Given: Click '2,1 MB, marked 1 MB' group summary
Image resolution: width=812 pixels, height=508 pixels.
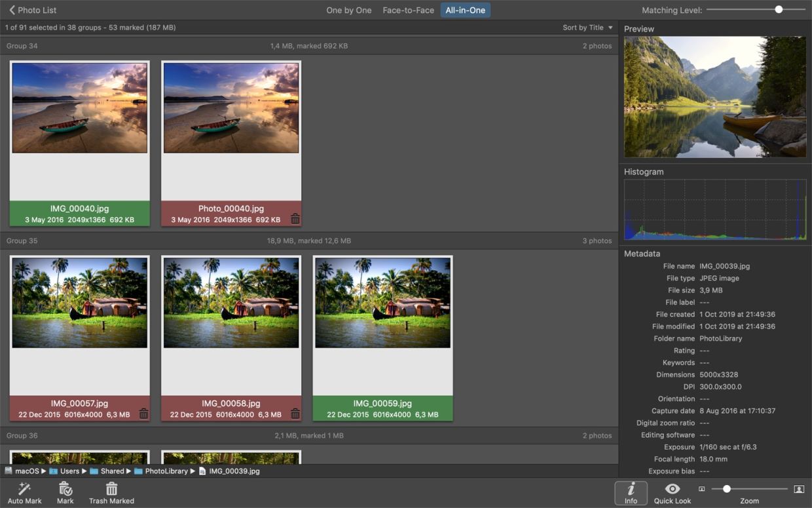Looking at the screenshot, I should [x=309, y=435].
